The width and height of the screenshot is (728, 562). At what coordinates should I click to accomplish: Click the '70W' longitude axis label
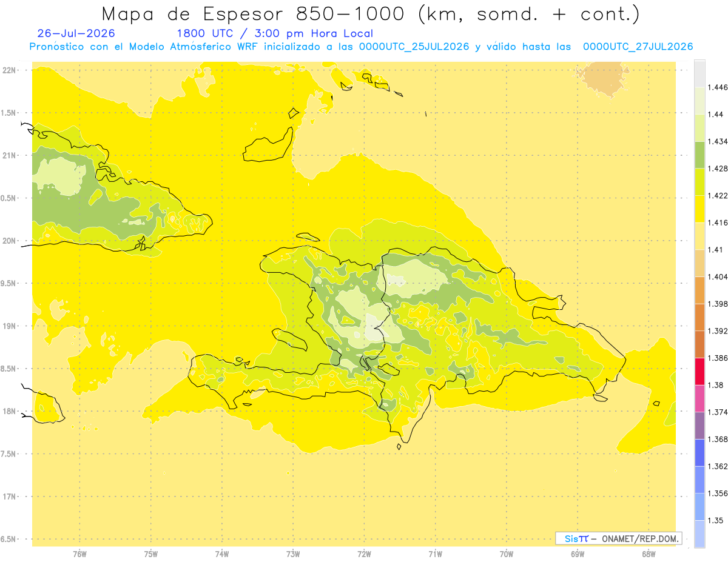click(x=507, y=554)
